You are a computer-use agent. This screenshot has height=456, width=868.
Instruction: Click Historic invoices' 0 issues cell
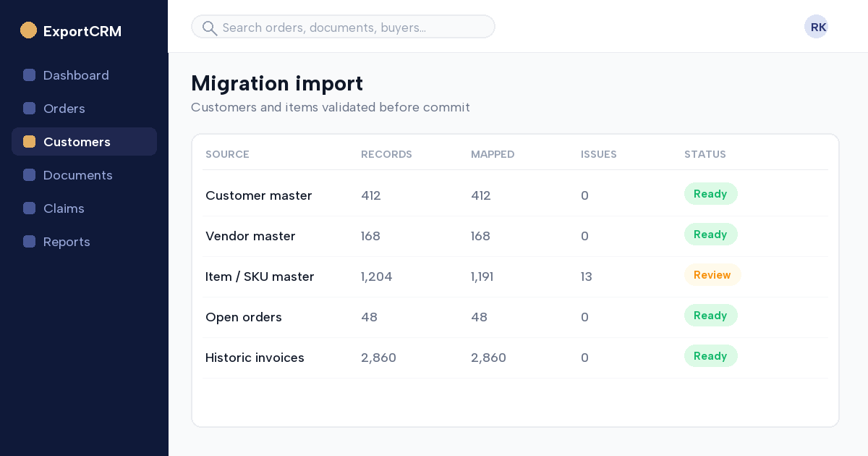pyautogui.click(x=584, y=358)
